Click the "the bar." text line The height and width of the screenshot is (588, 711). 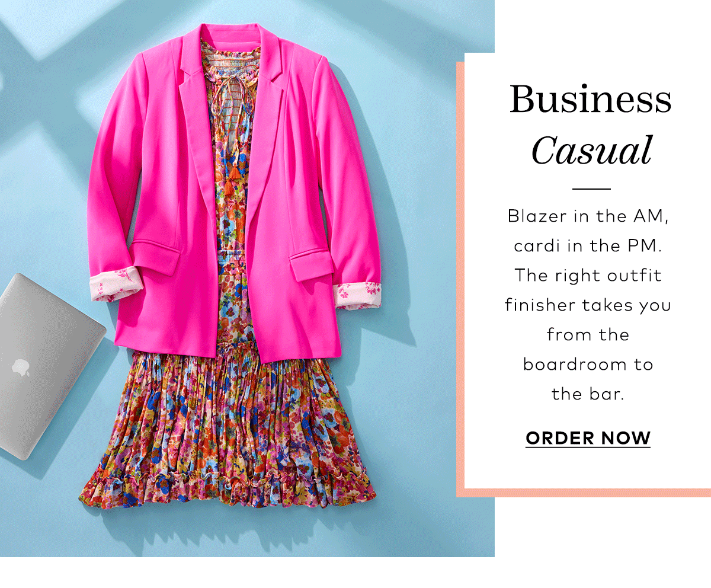click(x=588, y=394)
